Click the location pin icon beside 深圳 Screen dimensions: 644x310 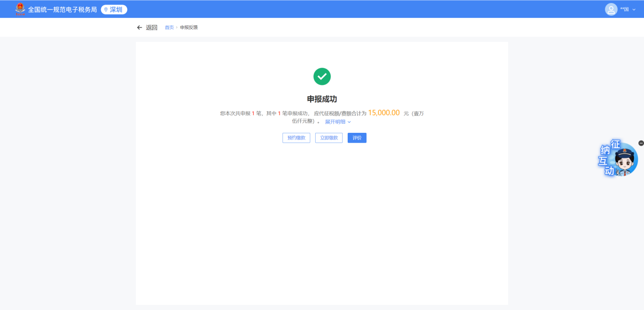(106, 9)
